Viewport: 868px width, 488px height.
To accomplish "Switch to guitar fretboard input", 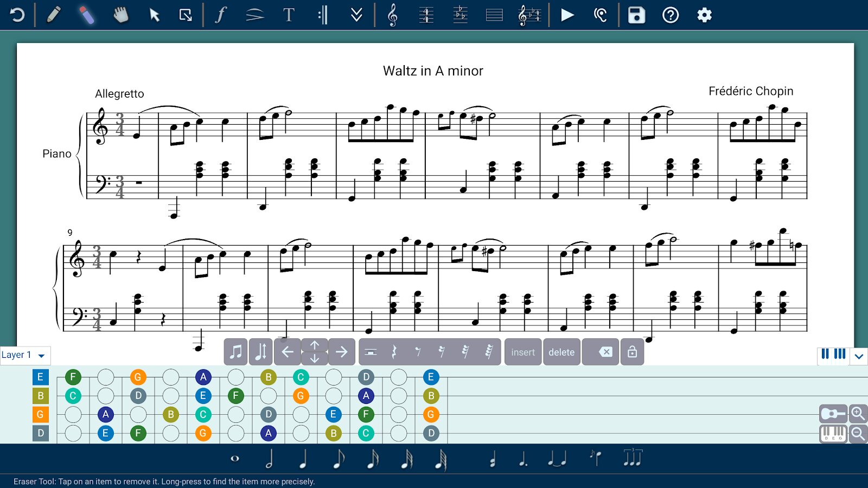I will tap(833, 414).
